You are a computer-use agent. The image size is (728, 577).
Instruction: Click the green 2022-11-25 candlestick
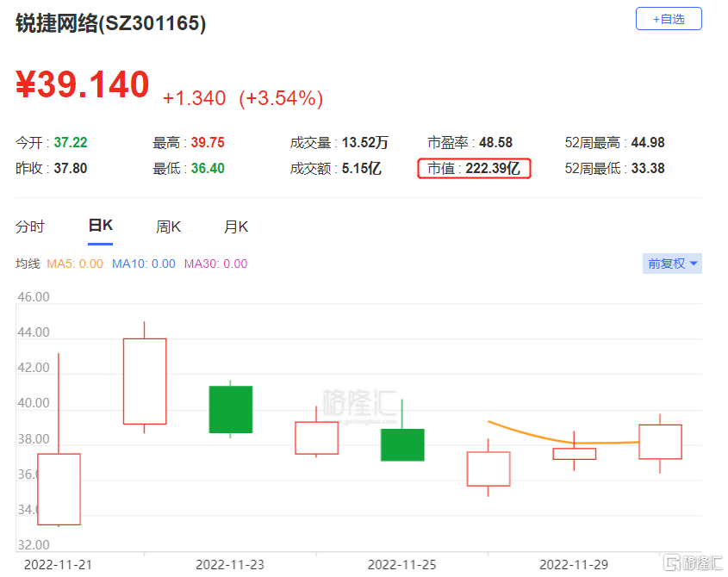(x=402, y=444)
